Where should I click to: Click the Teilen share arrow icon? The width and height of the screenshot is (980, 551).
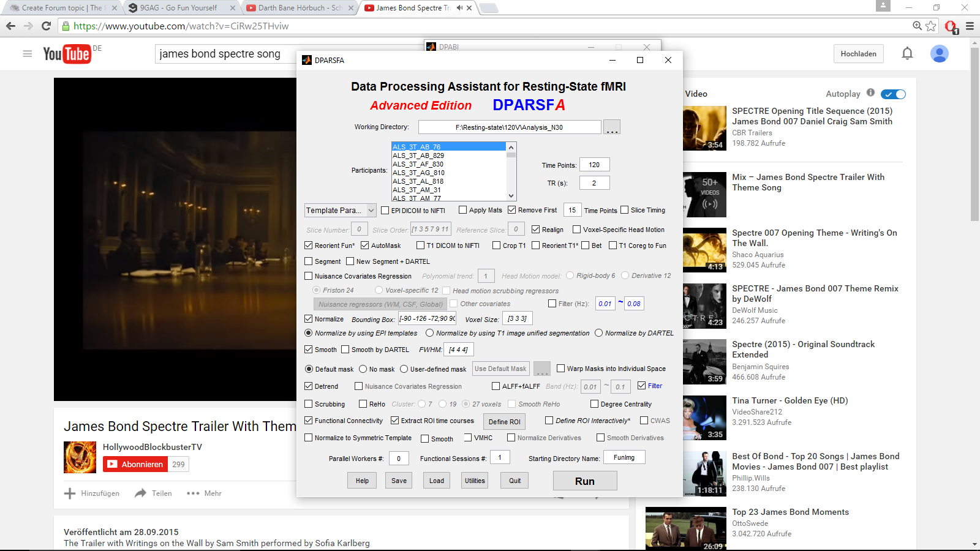pyautogui.click(x=141, y=493)
